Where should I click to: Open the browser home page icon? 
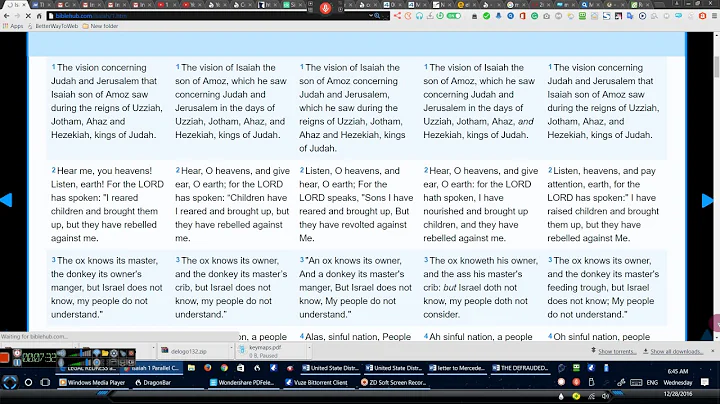coord(39,16)
